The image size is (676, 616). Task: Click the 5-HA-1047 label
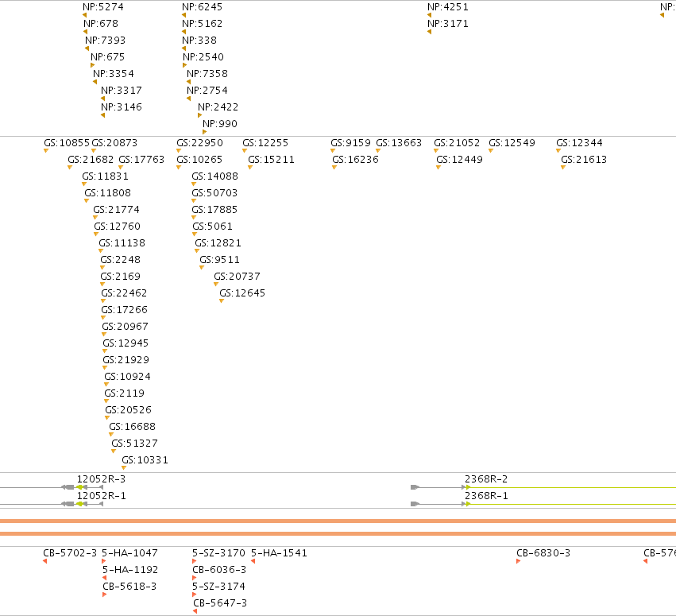click(x=129, y=553)
